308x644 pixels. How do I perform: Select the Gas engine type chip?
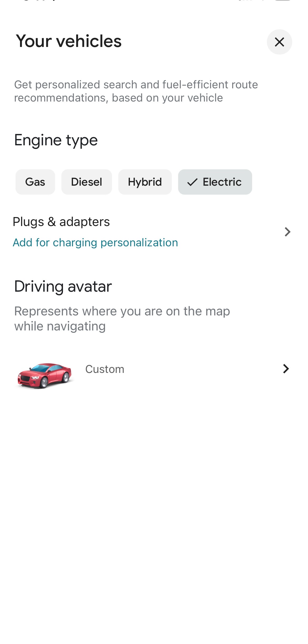(35, 182)
